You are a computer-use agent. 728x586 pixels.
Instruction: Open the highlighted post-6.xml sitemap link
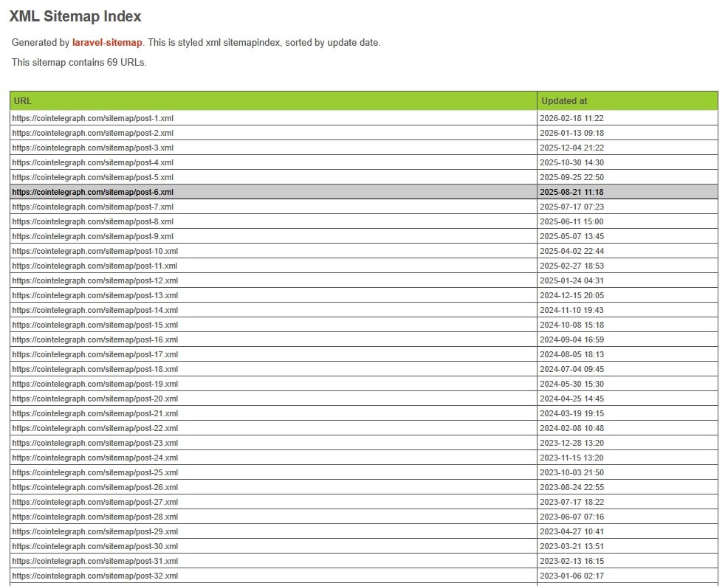(x=93, y=192)
